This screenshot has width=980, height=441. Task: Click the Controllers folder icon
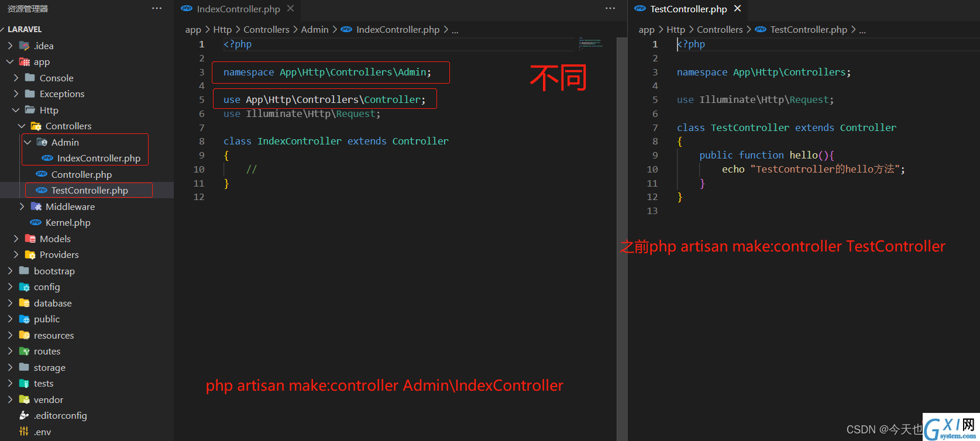[36, 126]
